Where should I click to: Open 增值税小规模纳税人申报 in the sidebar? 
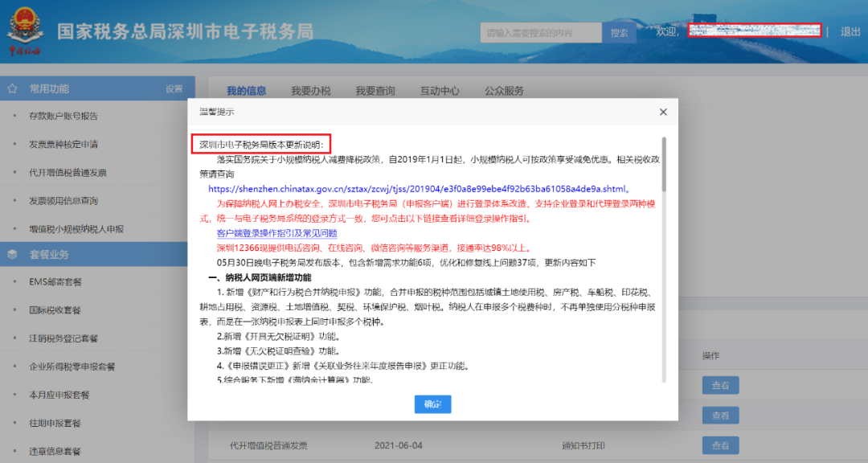point(76,229)
